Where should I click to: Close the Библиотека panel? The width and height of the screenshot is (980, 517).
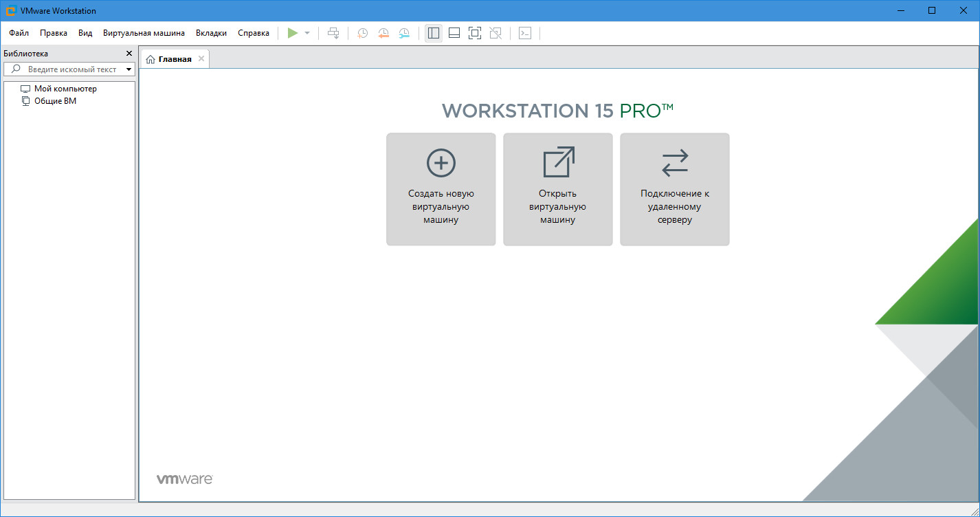pyautogui.click(x=129, y=54)
